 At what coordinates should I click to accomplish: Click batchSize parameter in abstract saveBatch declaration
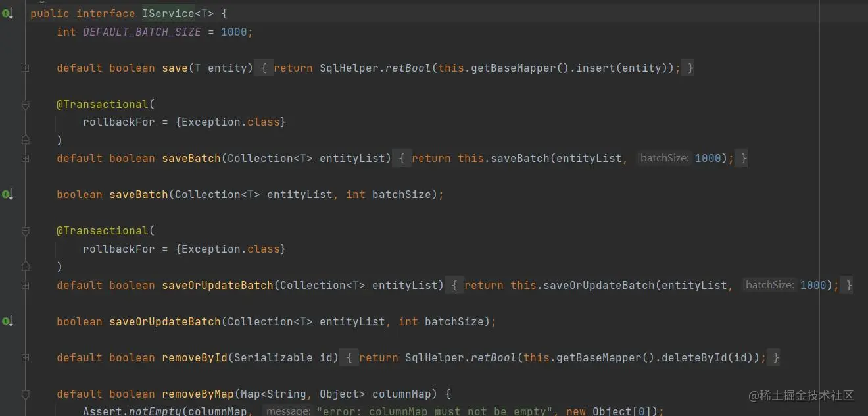pyautogui.click(x=402, y=194)
